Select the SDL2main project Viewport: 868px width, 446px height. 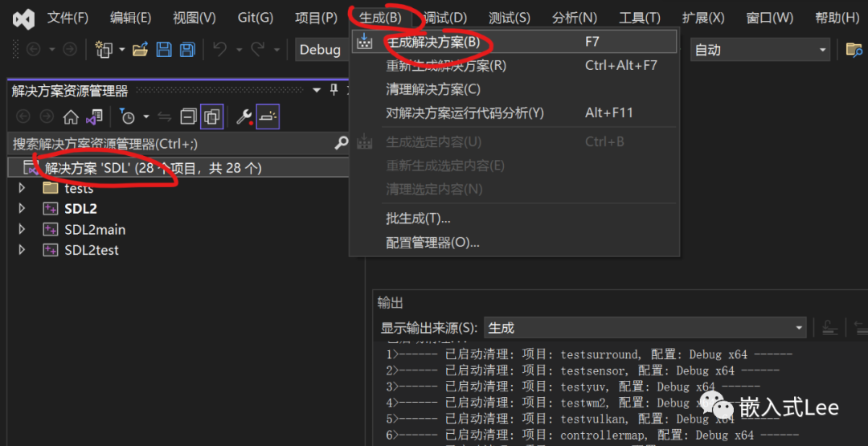tap(95, 230)
